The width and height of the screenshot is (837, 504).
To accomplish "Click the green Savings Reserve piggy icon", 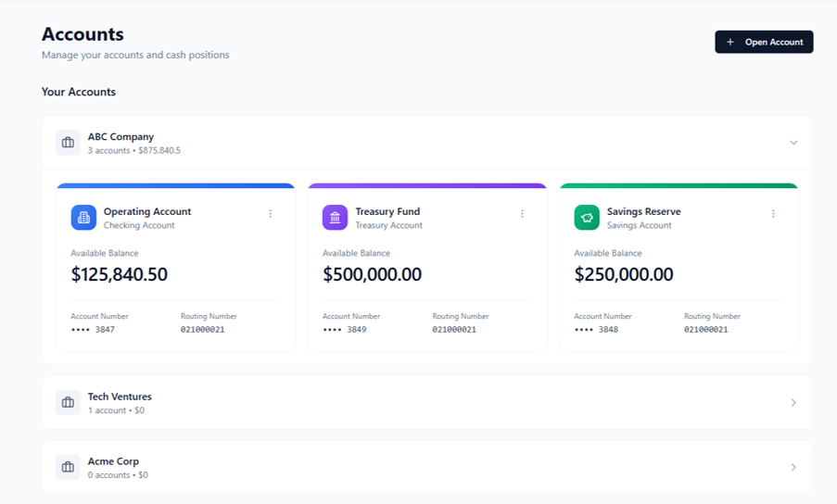I will pos(587,218).
